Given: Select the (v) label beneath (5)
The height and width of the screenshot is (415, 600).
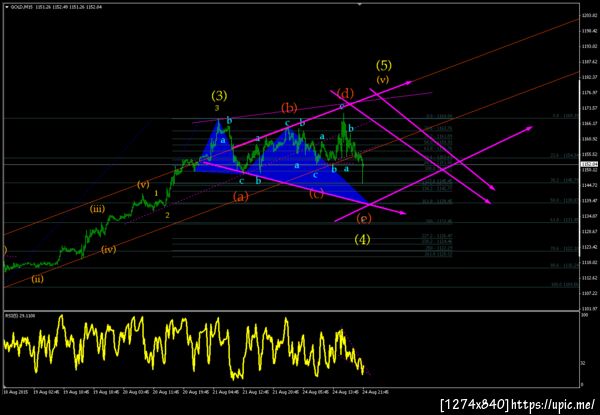Looking at the screenshot, I should tap(383, 80).
